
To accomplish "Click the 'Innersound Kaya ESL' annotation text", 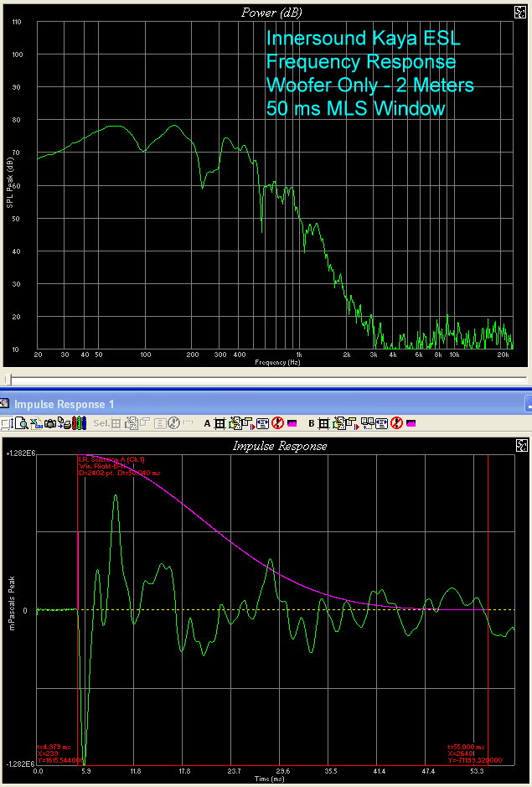I will tap(363, 39).
